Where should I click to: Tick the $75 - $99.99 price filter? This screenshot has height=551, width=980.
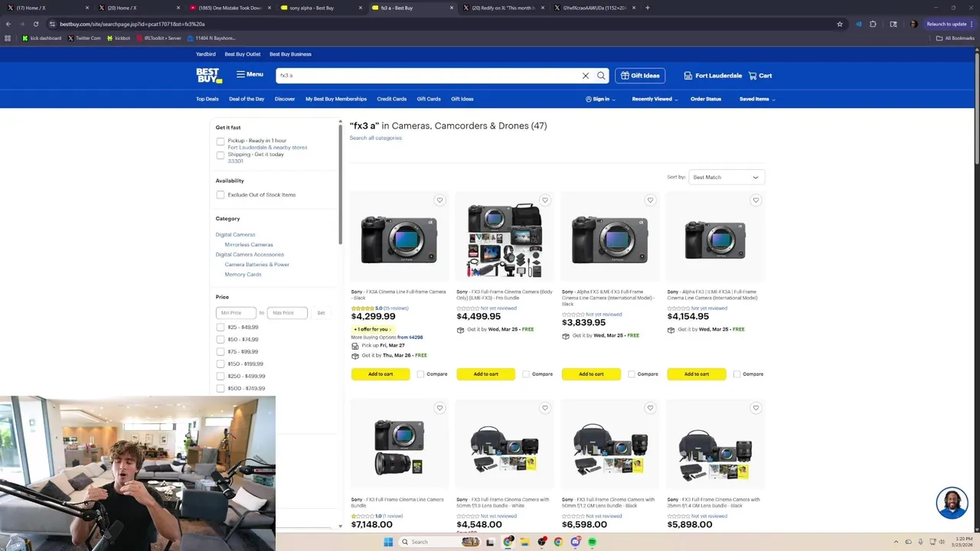[220, 352]
